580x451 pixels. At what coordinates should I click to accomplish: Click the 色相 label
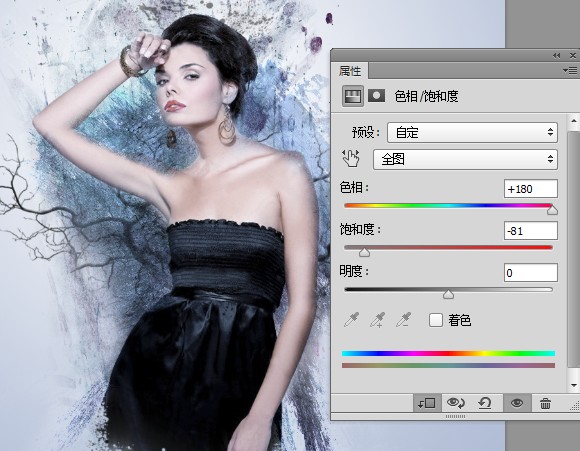point(354,187)
